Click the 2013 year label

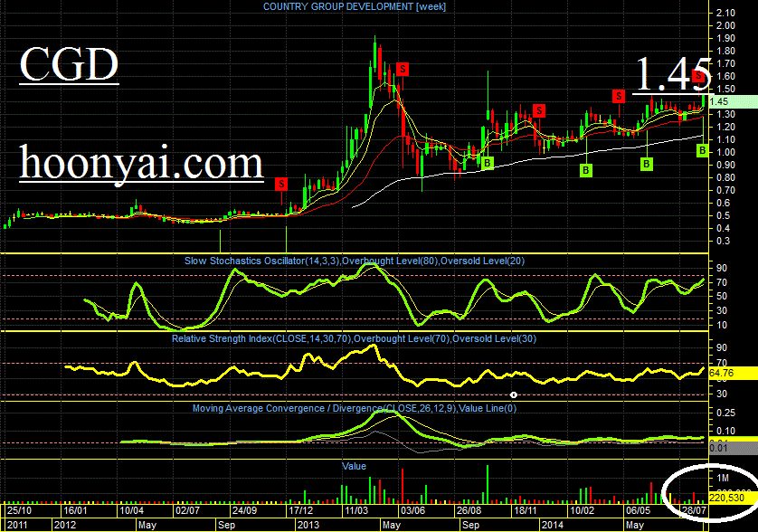coord(308,525)
